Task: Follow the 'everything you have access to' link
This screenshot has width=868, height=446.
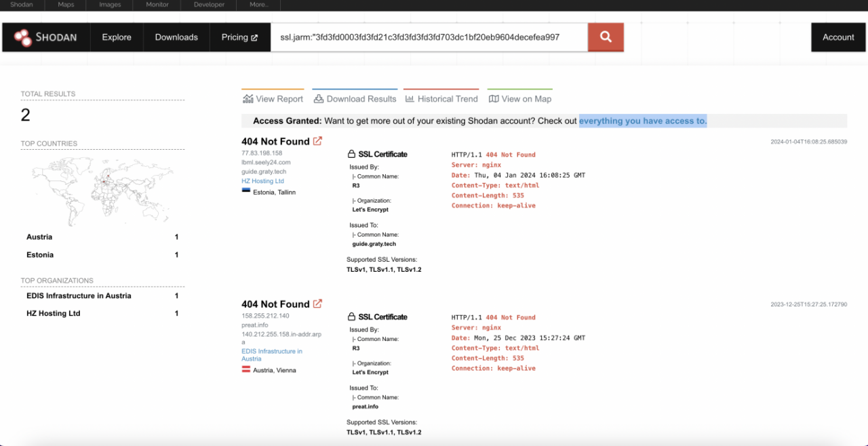Action: 643,121
